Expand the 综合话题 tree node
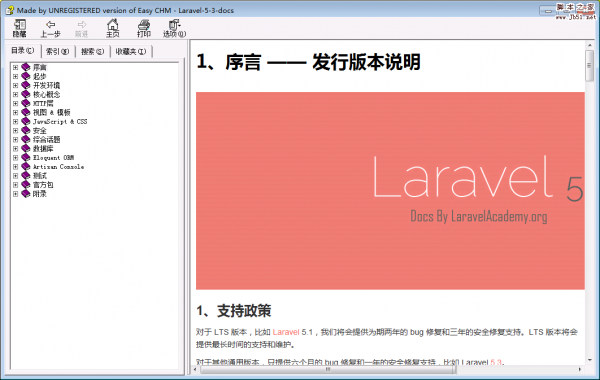 15,140
